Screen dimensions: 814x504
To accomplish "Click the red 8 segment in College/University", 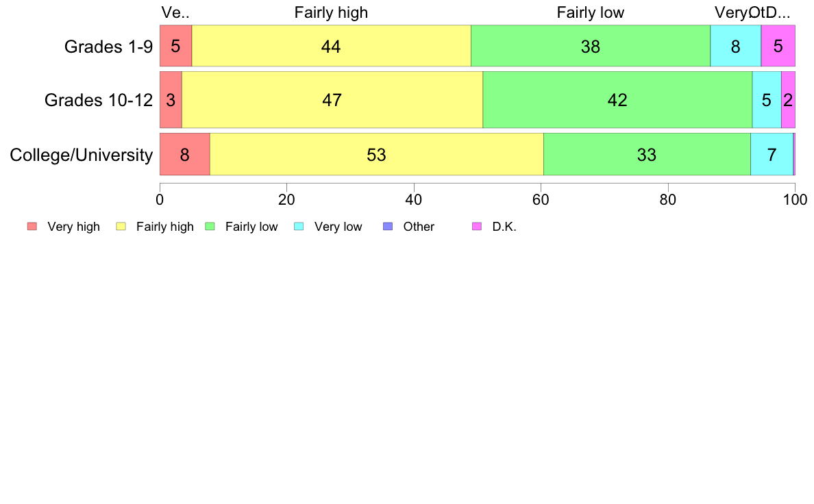I will pos(185,155).
